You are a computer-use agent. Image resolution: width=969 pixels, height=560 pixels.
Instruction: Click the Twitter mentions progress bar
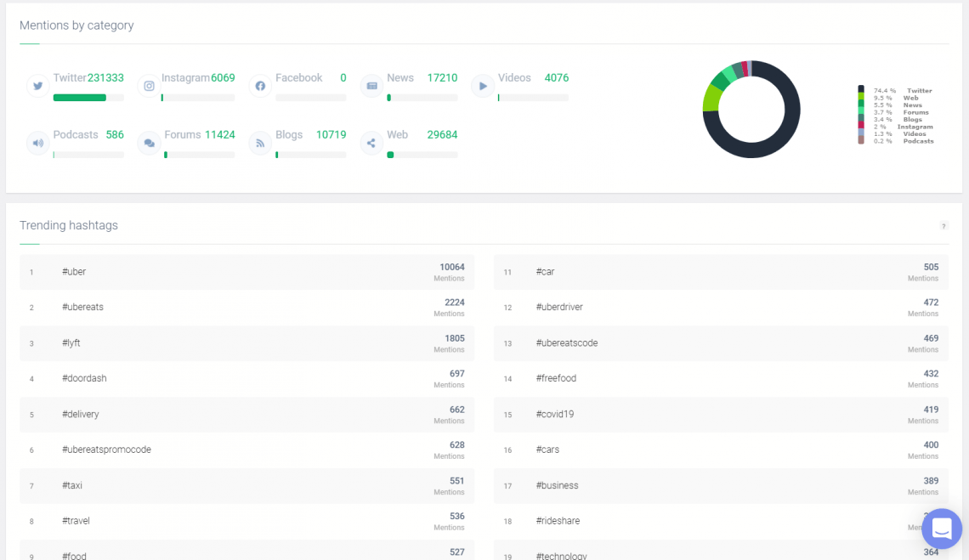pos(88,98)
